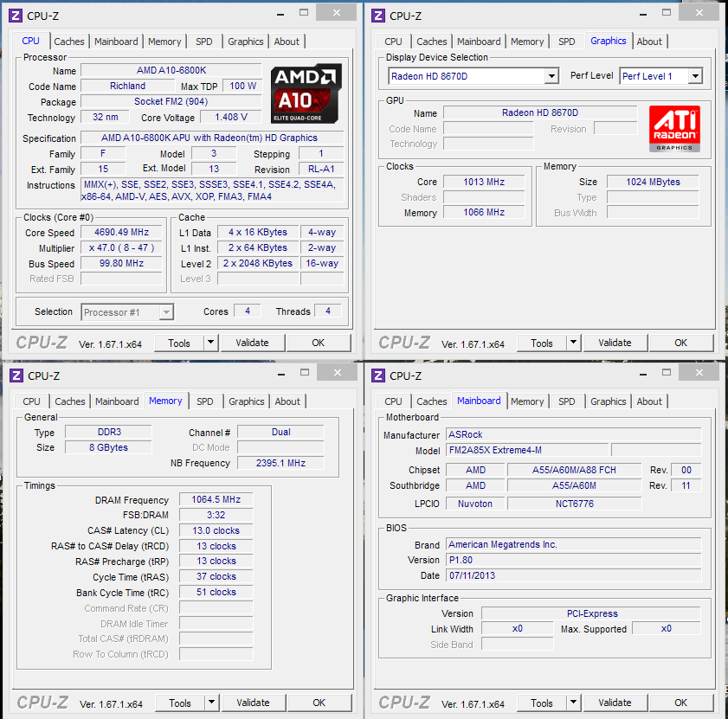Open About tab in Mainboard window
Image resolution: width=728 pixels, height=719 pixels.
click(x=649, y=401)
